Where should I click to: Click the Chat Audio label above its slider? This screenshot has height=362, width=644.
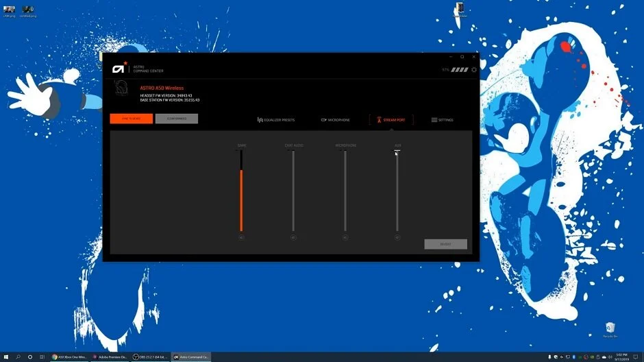click(x=294, y=145)
